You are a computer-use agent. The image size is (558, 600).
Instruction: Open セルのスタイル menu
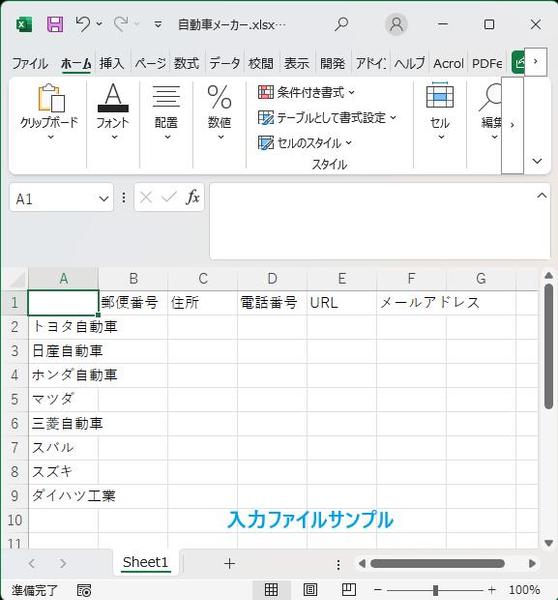305,143
